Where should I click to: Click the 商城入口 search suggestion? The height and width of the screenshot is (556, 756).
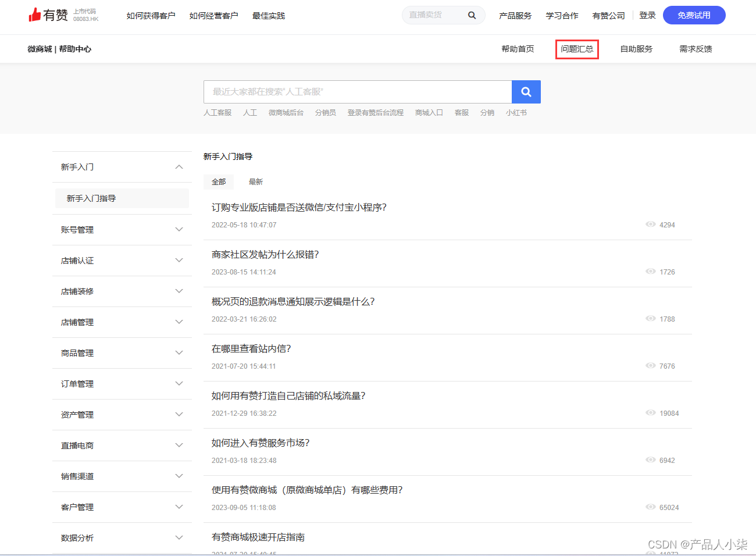point(429,113)
